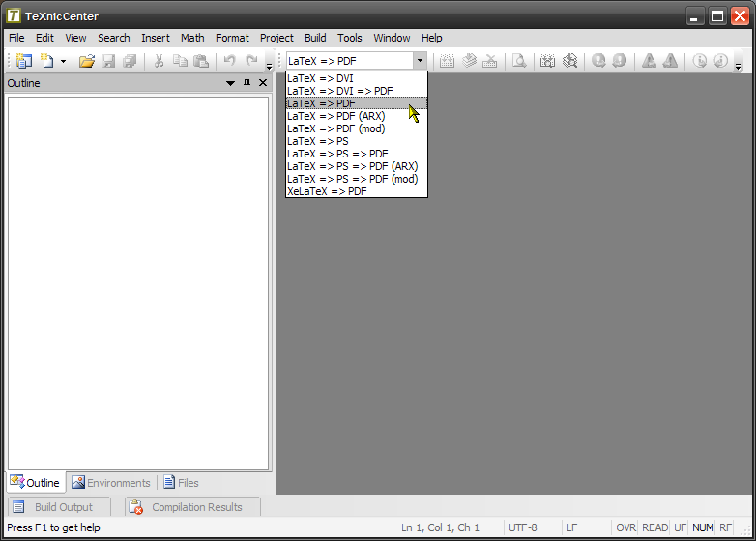Viewport: 756px width, 541px height.
Task: Choose LaTeX => PS => PDF profile
Action: (x=357, y=154)
